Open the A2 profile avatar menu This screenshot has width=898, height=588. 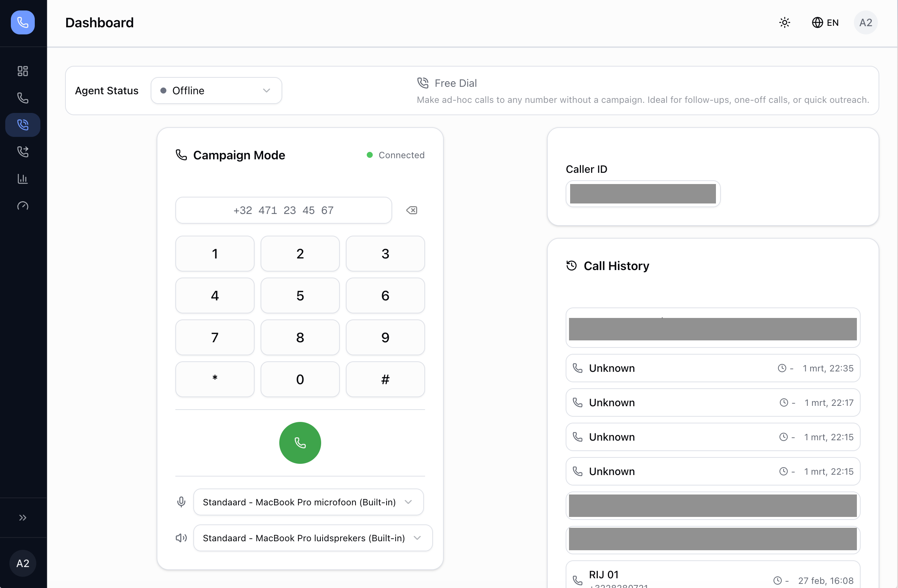point(865,22)
